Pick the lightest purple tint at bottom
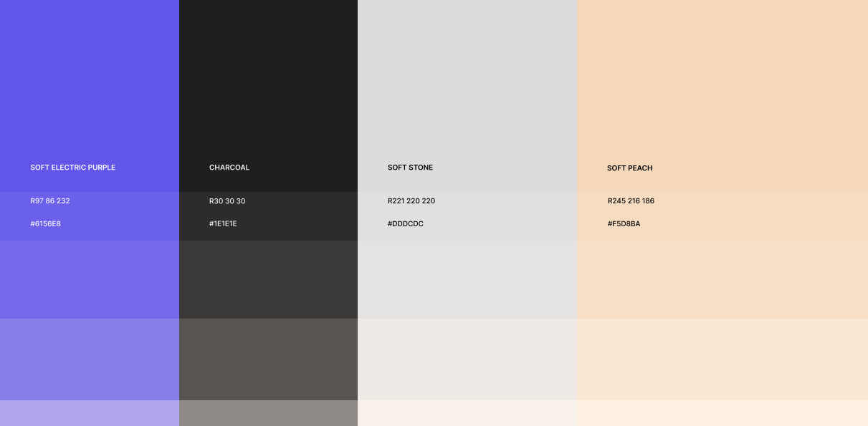This screenshot has width=868, height=426. pyautogui.click(x=90, y=413)
